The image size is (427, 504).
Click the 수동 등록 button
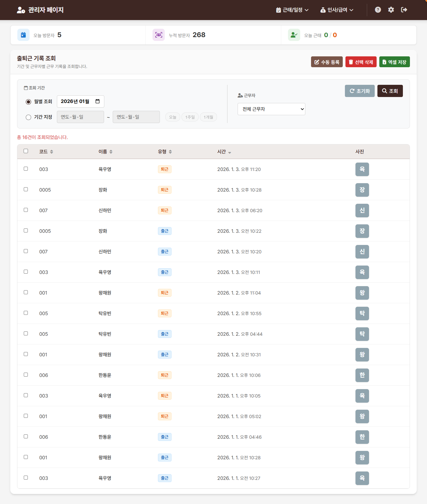[x=327, y=62]
